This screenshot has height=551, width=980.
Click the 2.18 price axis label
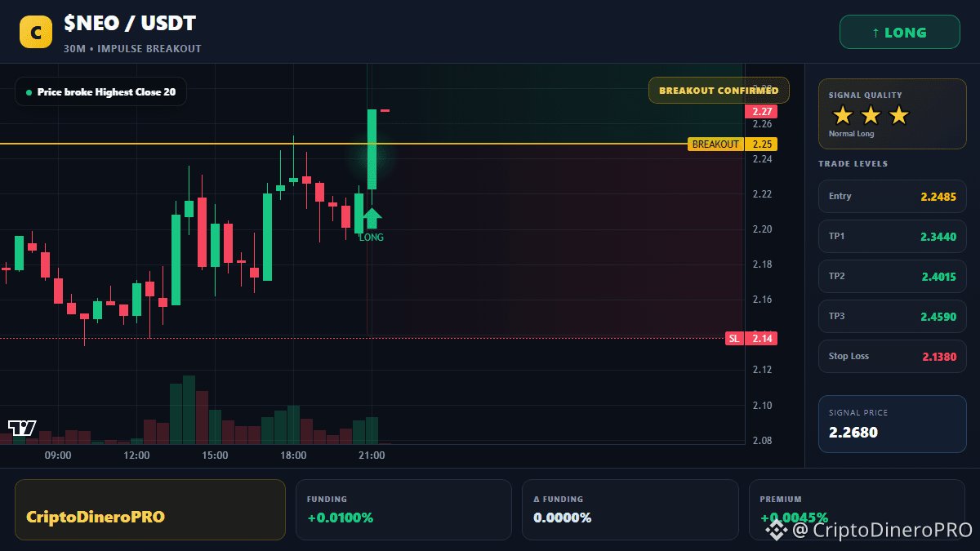(762, 264)
